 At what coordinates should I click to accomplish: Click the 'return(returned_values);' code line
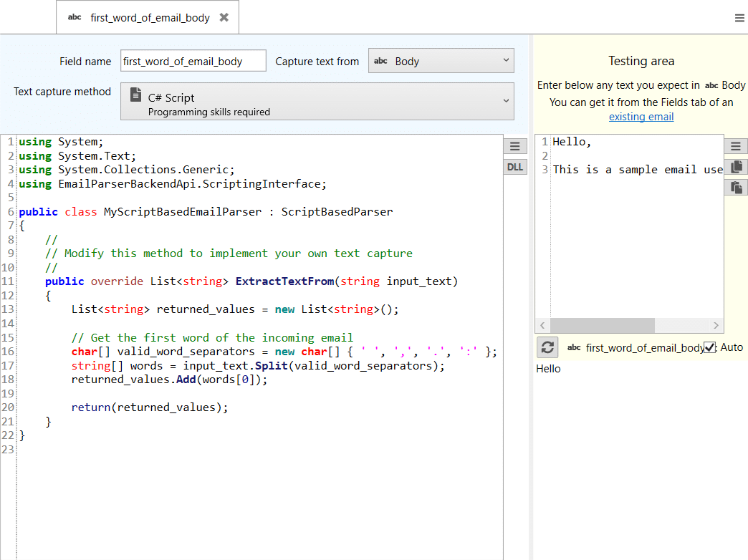click(150, 407)
